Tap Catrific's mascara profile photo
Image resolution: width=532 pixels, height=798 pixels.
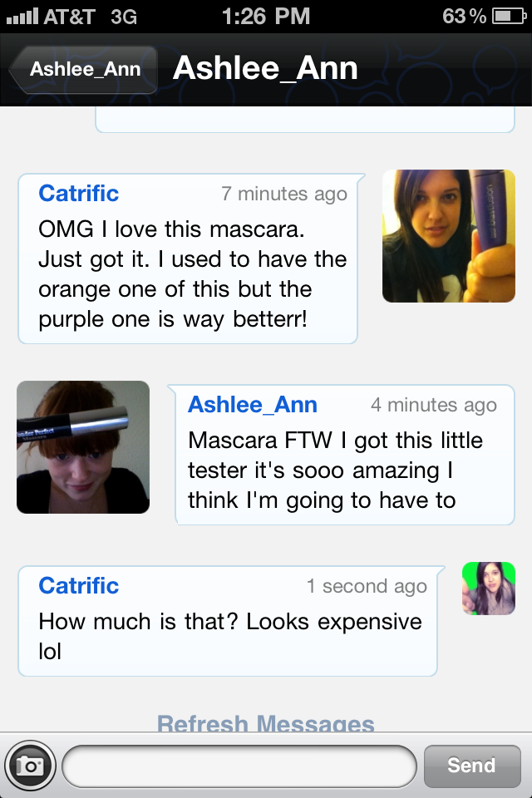pyautogui.click(x=448, y=235)
